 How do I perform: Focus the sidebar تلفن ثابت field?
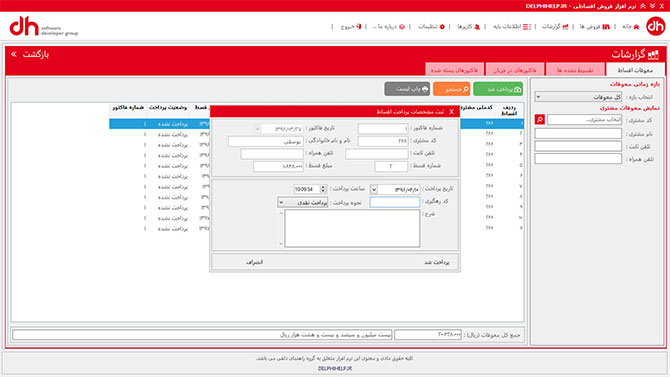(578, 146)
